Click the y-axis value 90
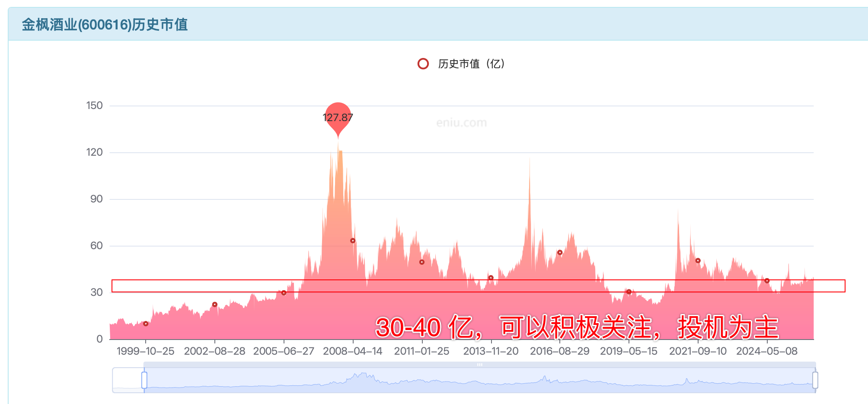Viewport: 868px width, 404px height. [x=96, y=199]
